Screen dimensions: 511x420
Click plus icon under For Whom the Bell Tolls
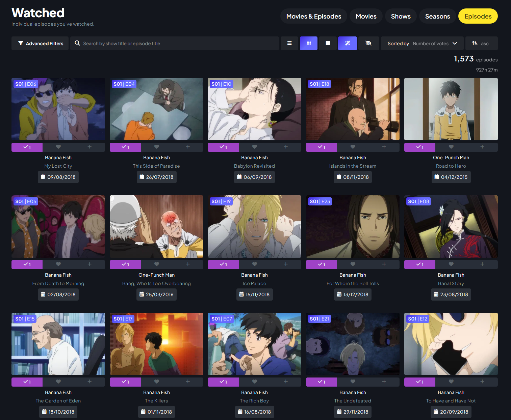point(384,264)
